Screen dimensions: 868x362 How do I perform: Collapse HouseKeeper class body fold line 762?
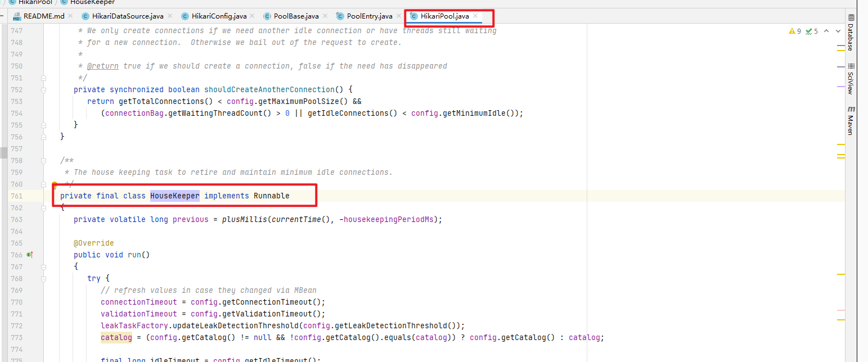[x=43, y=207]
